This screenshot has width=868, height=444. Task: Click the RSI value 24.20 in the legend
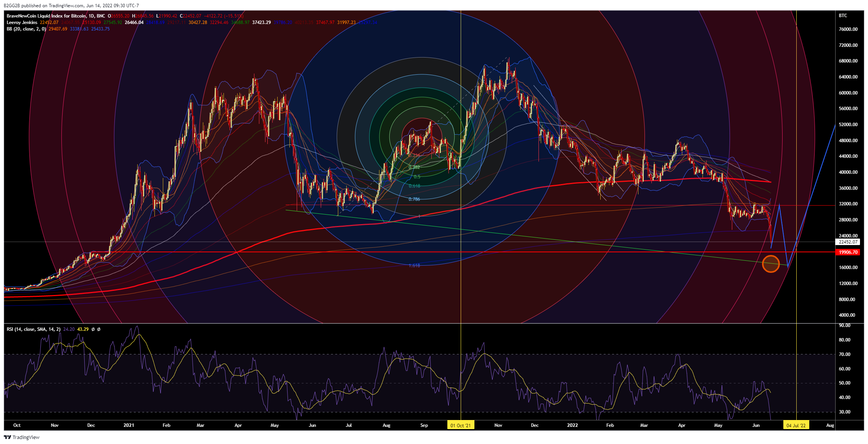coord(69,329)
